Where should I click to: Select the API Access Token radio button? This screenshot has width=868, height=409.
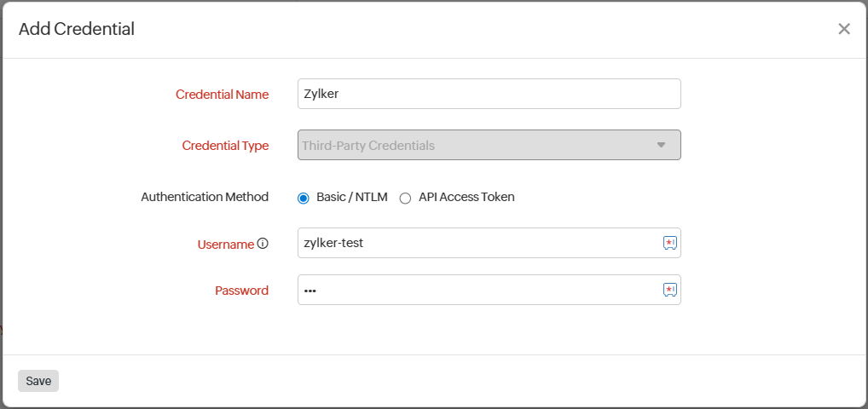coord(405,198)
